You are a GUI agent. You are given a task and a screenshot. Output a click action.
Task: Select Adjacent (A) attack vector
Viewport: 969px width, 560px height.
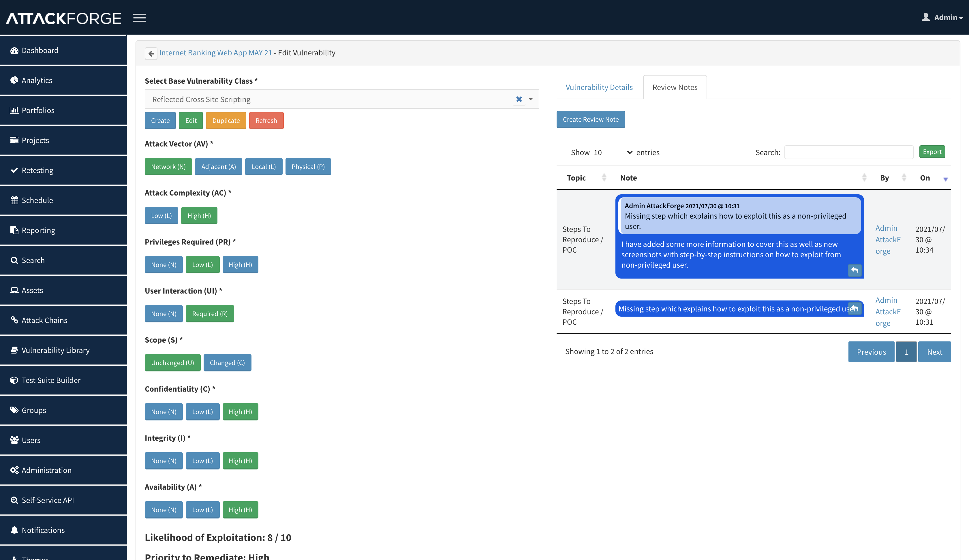pos(218,167)
